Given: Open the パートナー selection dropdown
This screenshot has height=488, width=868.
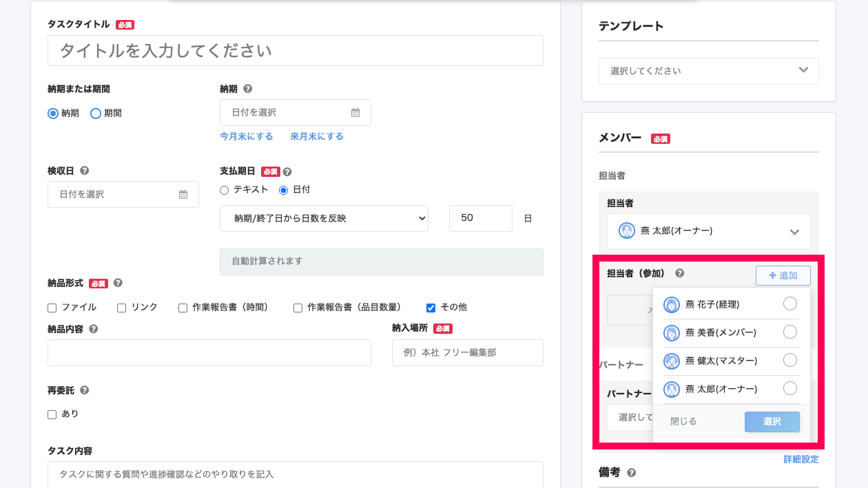Looking at the screenshot, I should (630, 417).
